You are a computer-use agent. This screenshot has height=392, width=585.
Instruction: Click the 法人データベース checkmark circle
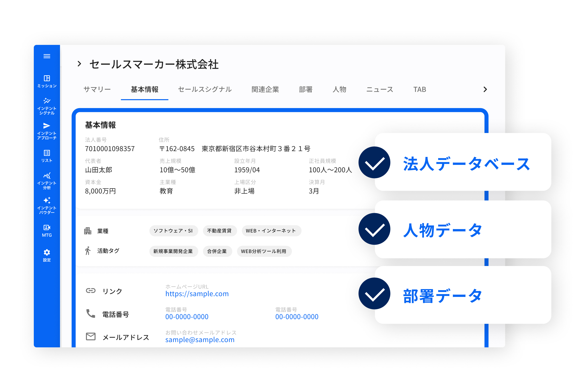click(x=374, y=162)
